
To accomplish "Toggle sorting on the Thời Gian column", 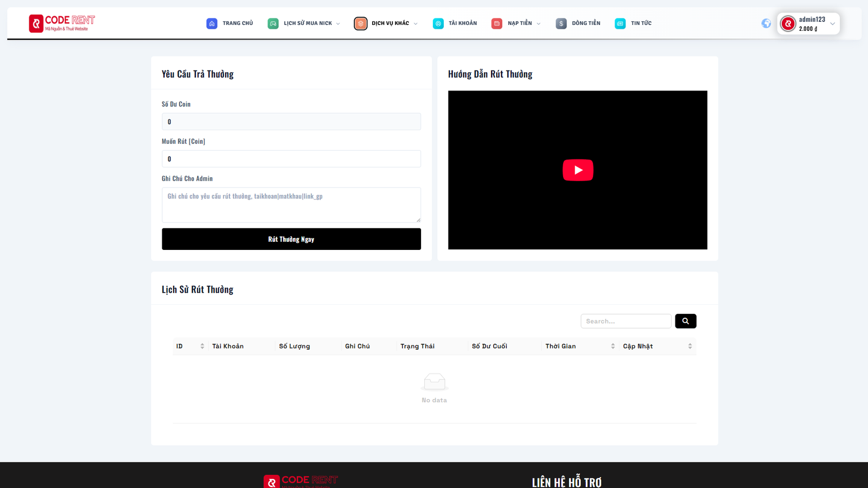I will click(613, 346).
